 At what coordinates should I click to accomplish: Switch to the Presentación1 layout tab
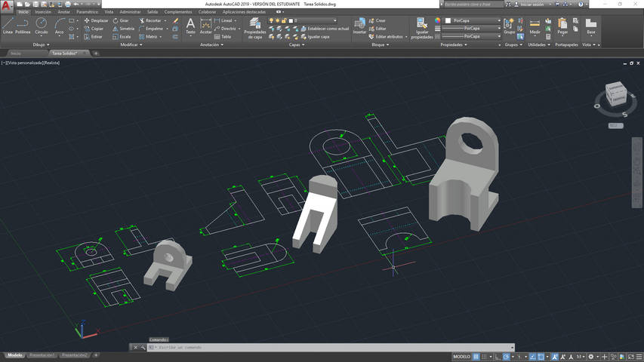pyautogui.click(x=42, y=354)
